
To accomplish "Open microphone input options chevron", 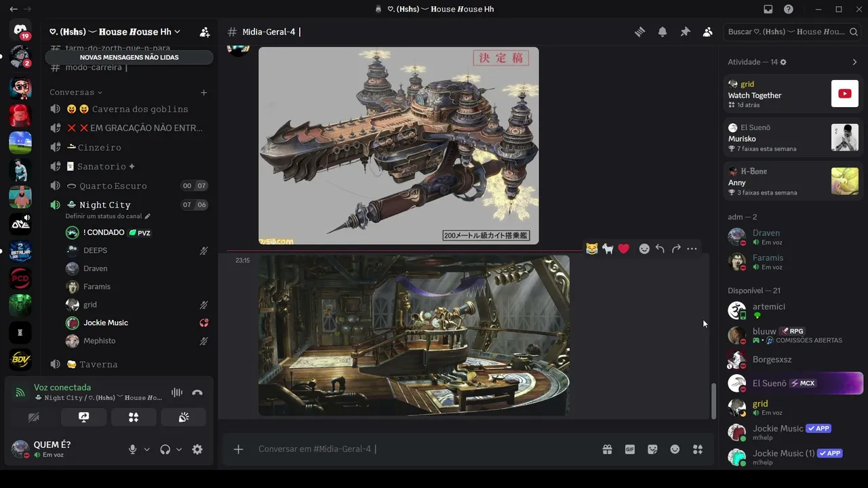I will [x=146, y=449].
